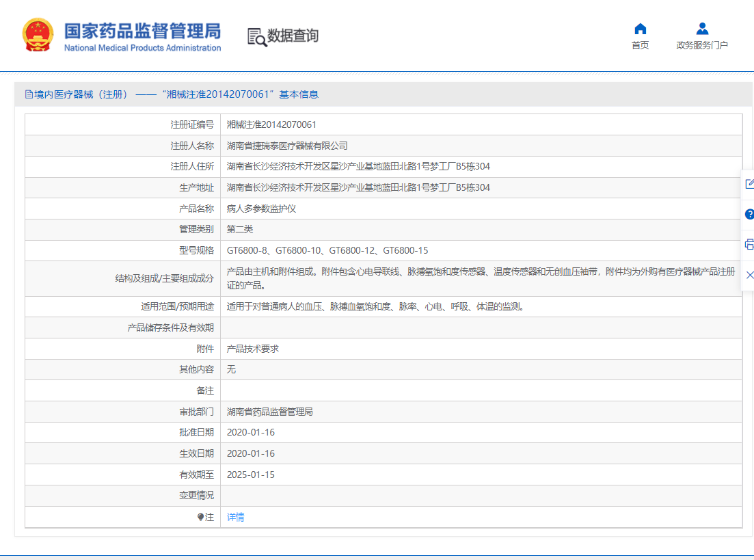Click the 注册证编号 label

point(192,124)
